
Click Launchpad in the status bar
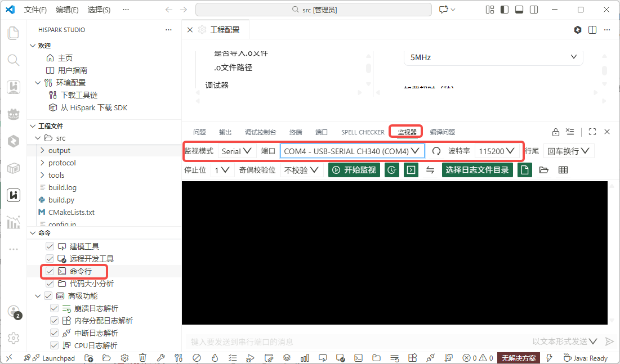coord(59,358)
